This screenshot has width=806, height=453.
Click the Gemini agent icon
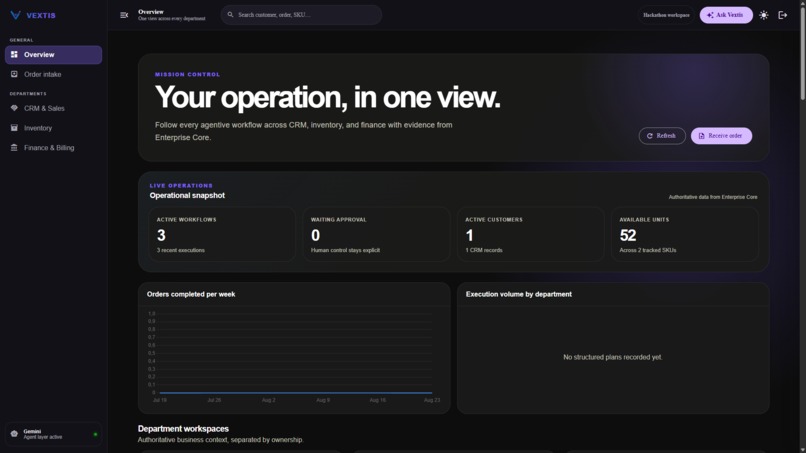14,434
